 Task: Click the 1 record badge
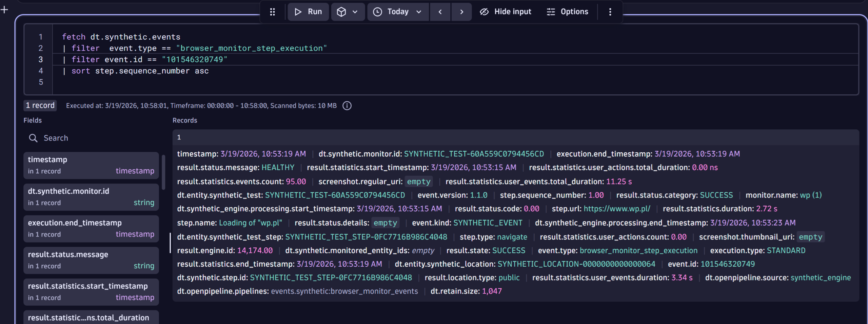[x=40, y=106]
